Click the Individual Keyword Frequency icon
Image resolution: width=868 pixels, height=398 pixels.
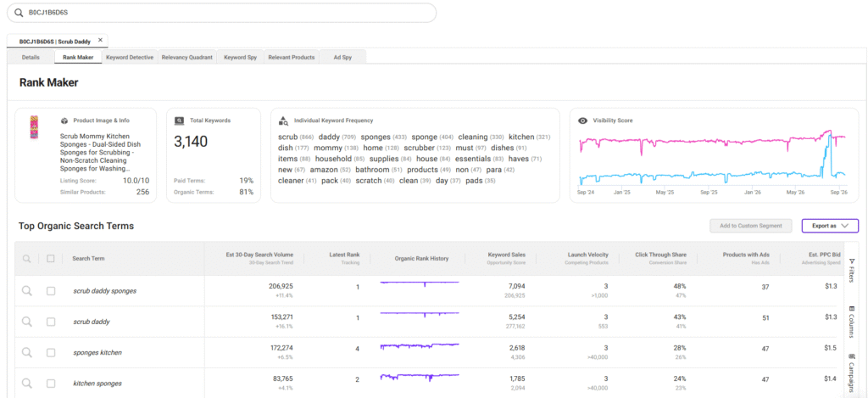(283, 121)
